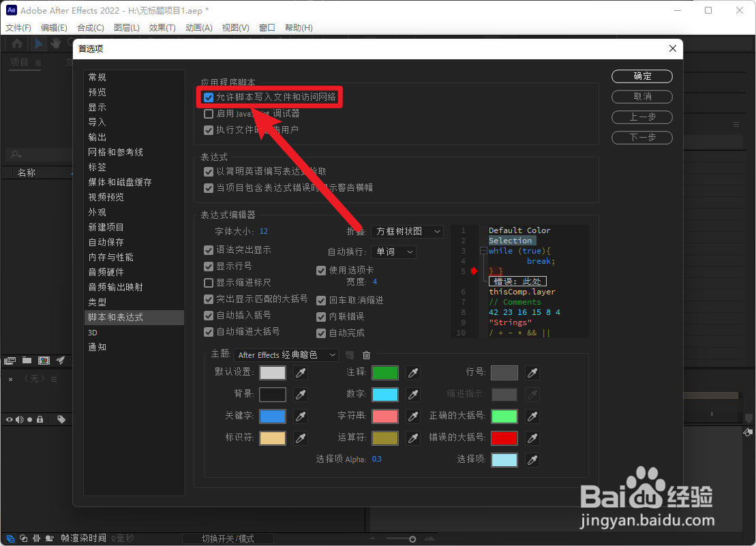Screen dimensions: 756x546
Task: Click the eyedropper next to 错误的大括号 swatch
Action: coord(532,438)
